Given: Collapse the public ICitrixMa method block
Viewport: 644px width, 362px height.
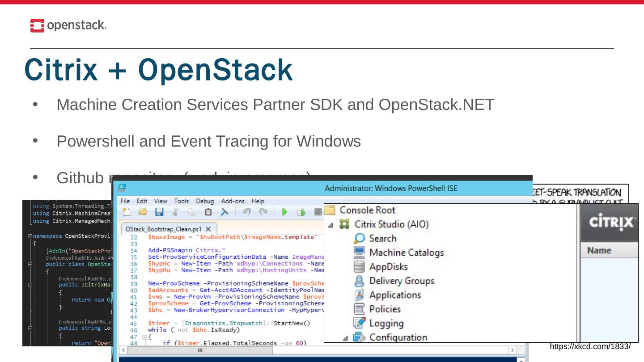Looking at the screenshot, I should 30,285.
